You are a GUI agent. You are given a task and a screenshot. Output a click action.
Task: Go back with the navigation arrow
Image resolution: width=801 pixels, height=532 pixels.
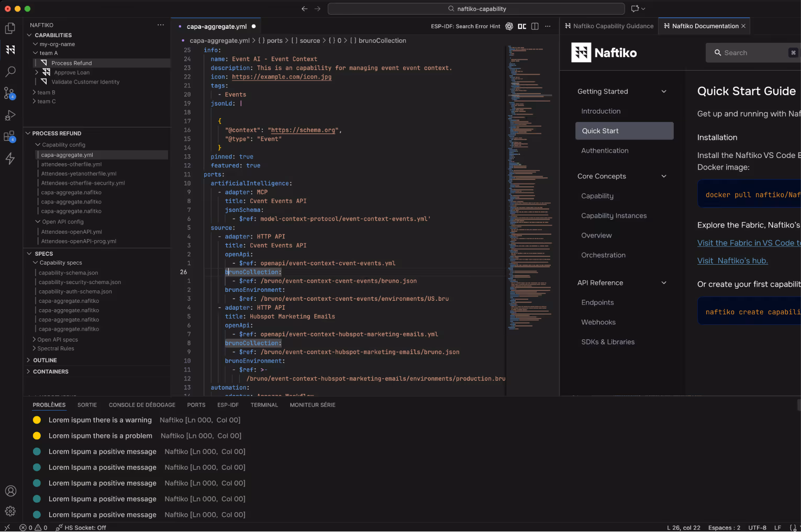click(x=305, y=9)
